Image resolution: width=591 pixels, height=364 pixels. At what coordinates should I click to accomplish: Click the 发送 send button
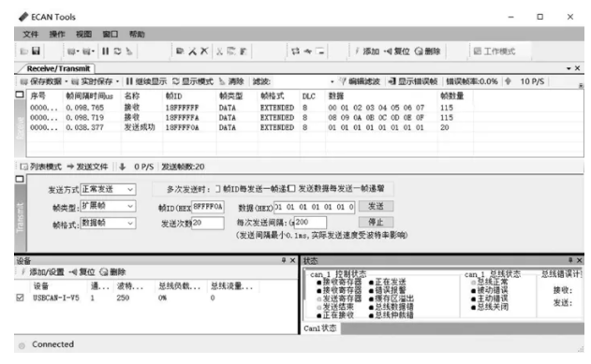[376, 206]
